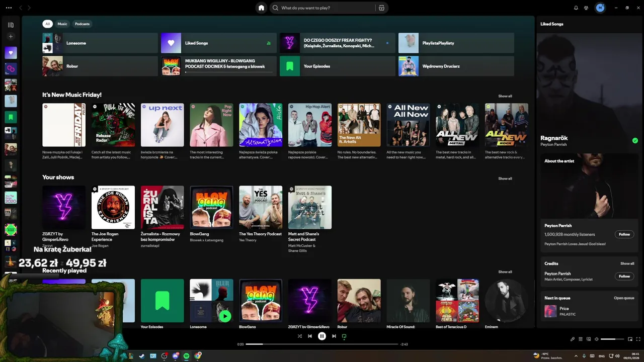This screenshot has height=362, width=644.
Task: Create a new playlist with plus icon
Action: pyautogui.click(x=11, y=36)
